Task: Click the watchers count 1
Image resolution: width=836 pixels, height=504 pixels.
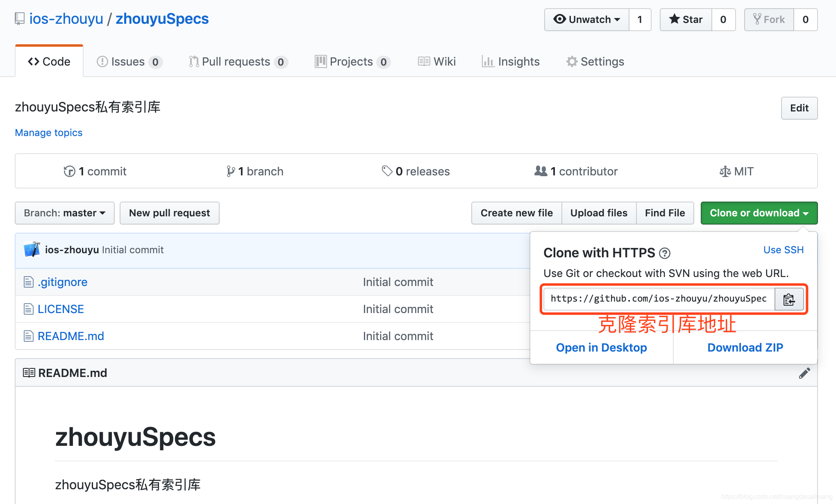Action: pos(640,20)
